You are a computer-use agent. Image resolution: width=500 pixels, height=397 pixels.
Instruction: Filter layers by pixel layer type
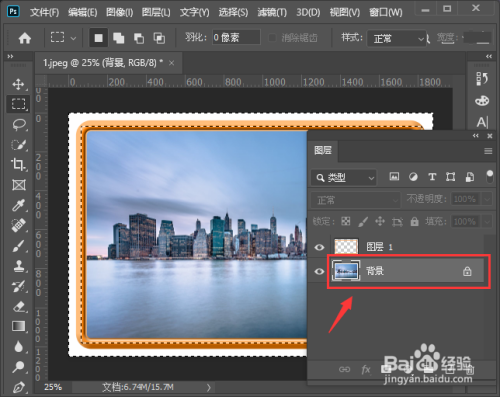[x=394, y=177]
